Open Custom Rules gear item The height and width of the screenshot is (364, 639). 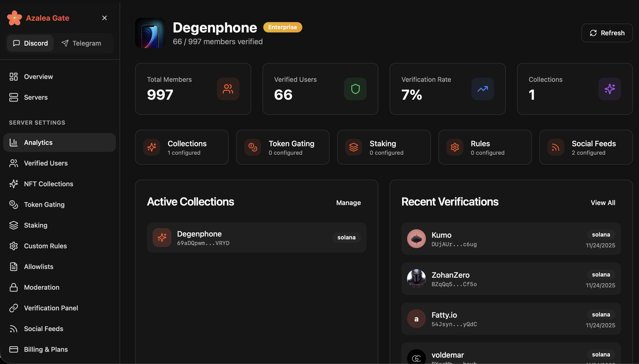click(45, 246)
